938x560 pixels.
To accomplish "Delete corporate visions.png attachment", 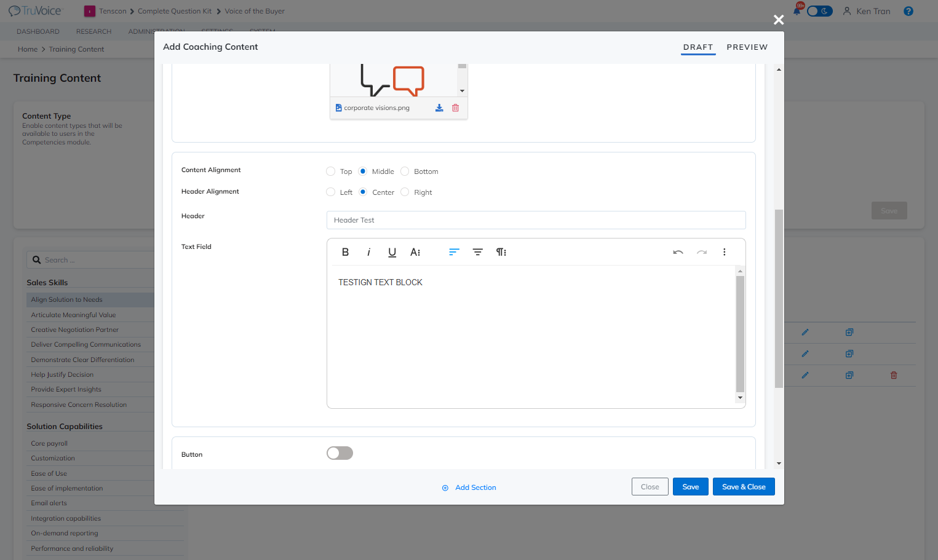I will click(x=456, y=108).
